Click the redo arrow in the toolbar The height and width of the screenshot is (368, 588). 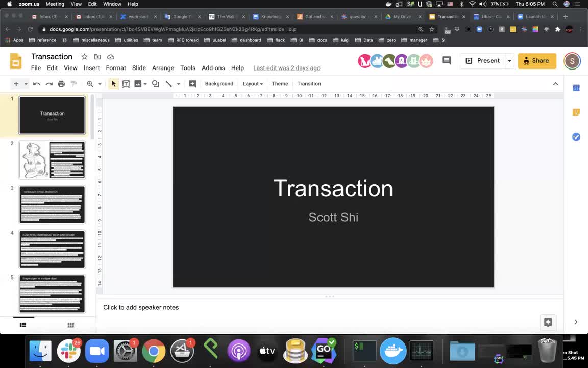click(x=49, y=84)
